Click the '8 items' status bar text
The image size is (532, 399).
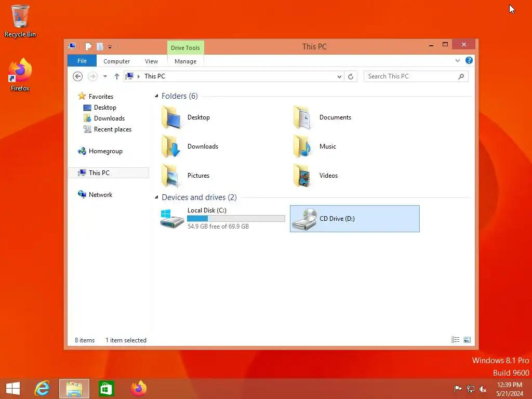85,340
